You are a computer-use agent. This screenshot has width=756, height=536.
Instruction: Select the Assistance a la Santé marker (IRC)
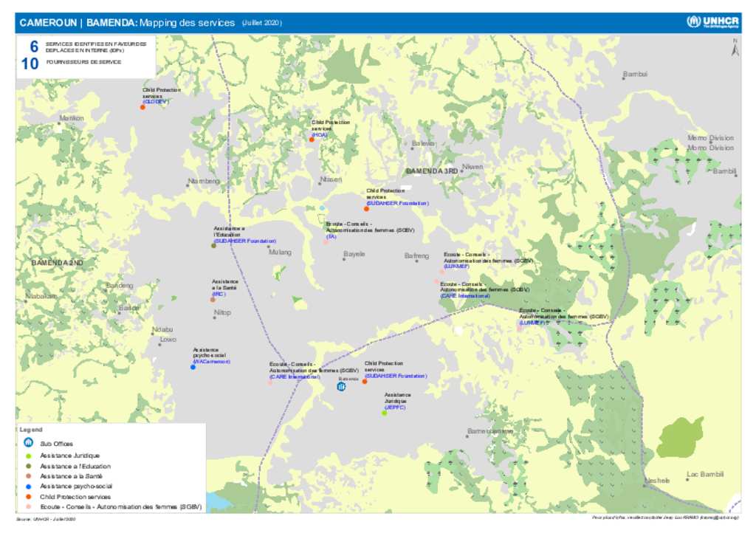point(213,300)
